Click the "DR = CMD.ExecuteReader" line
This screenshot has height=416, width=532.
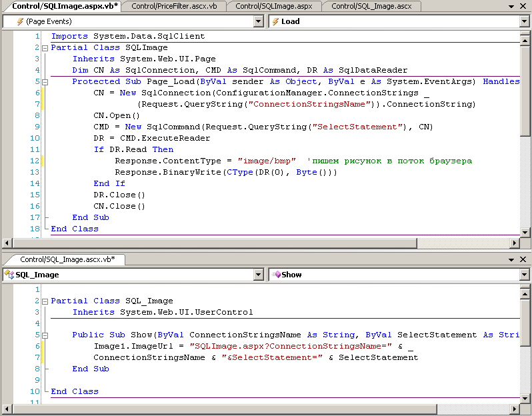point(151,138)
